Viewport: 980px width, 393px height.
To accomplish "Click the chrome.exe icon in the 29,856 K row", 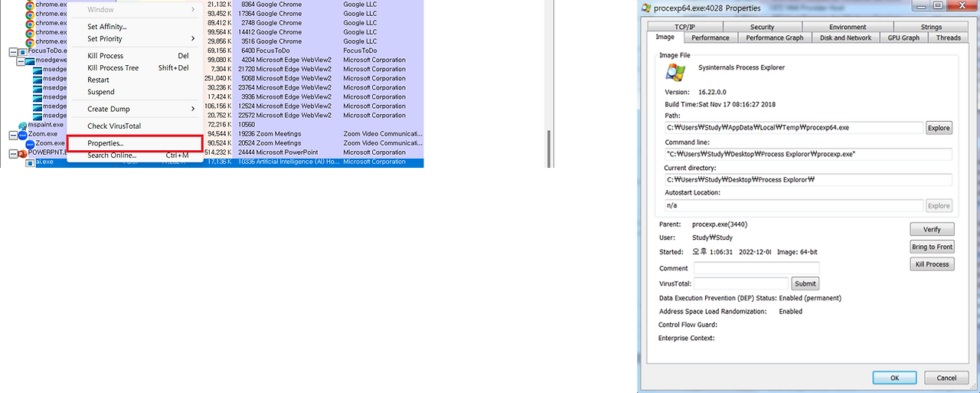I will tap(30, 42).
